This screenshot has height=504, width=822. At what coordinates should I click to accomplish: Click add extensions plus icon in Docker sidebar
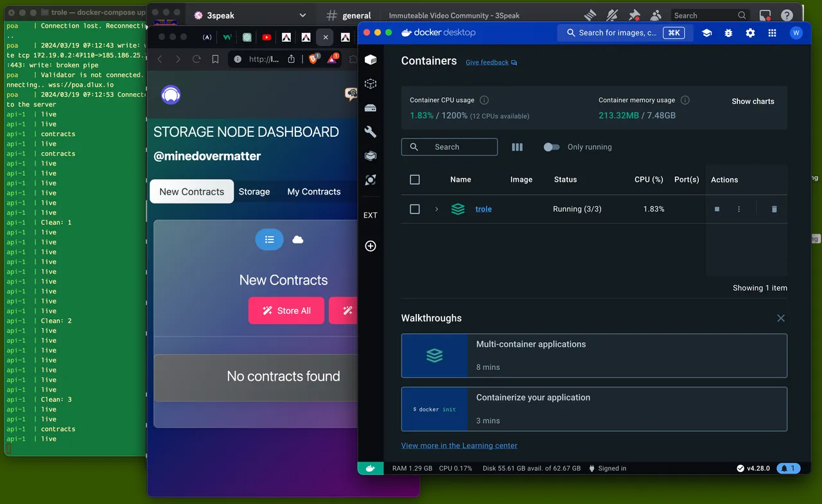click(371, 246)
